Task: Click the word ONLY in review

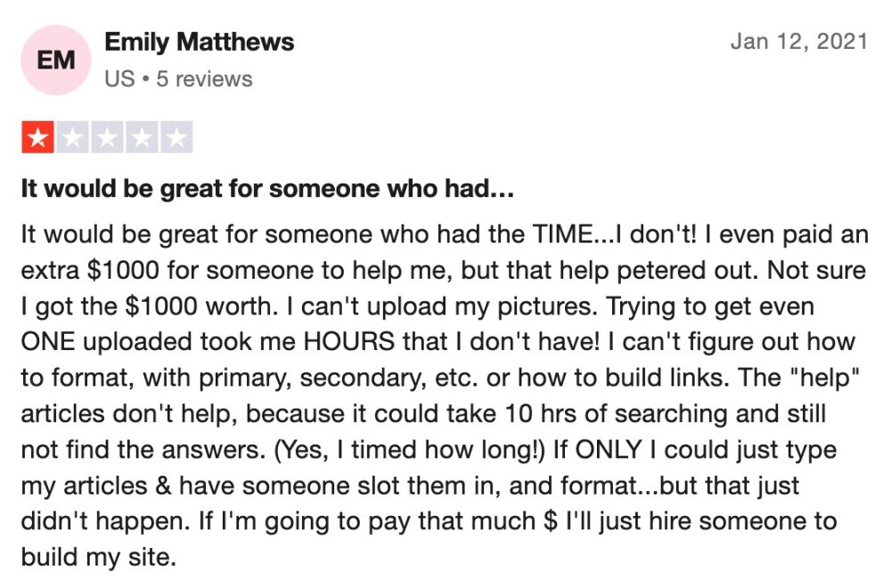Action: pos(609,450)
